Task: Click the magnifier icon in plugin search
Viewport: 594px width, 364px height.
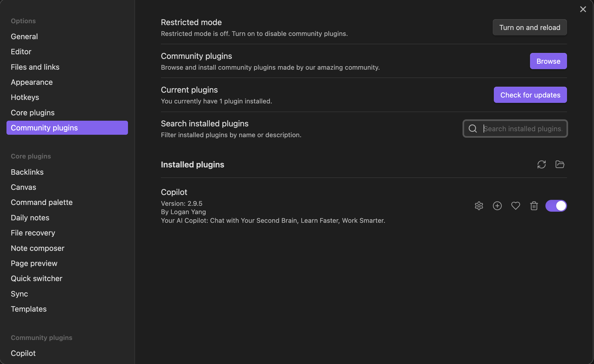Action: (473, 129)
